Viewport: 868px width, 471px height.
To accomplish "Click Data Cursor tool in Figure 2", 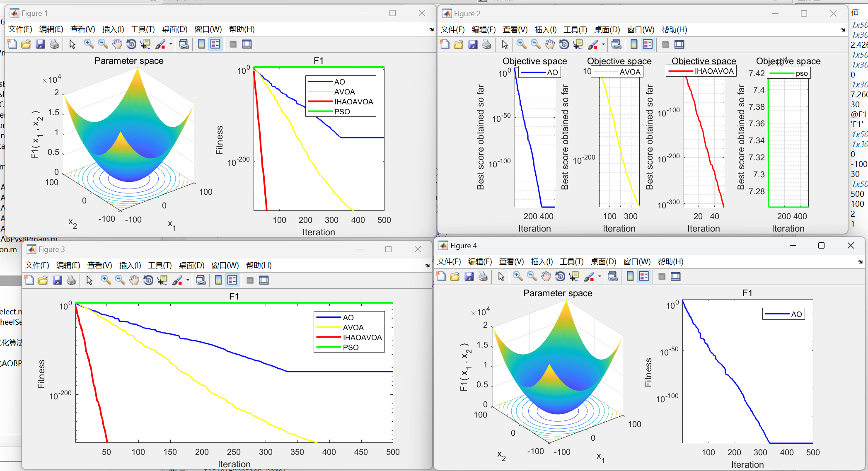I will 578,44.
